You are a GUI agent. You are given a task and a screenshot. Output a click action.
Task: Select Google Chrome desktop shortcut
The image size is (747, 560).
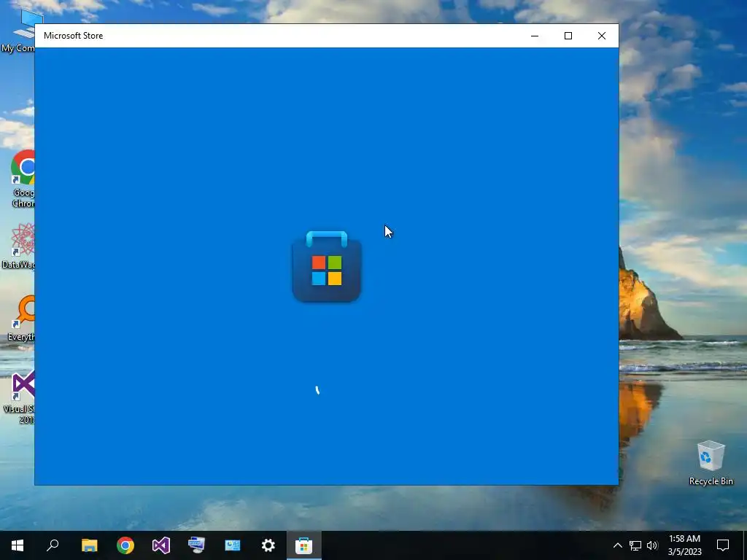pyautogui.click(x=23, y=179)
